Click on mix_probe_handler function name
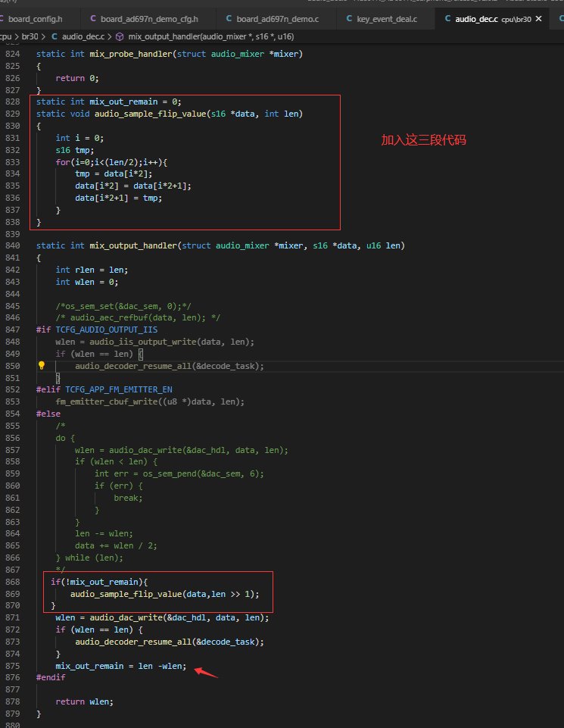Screen dimensions: 564x728 131,54
